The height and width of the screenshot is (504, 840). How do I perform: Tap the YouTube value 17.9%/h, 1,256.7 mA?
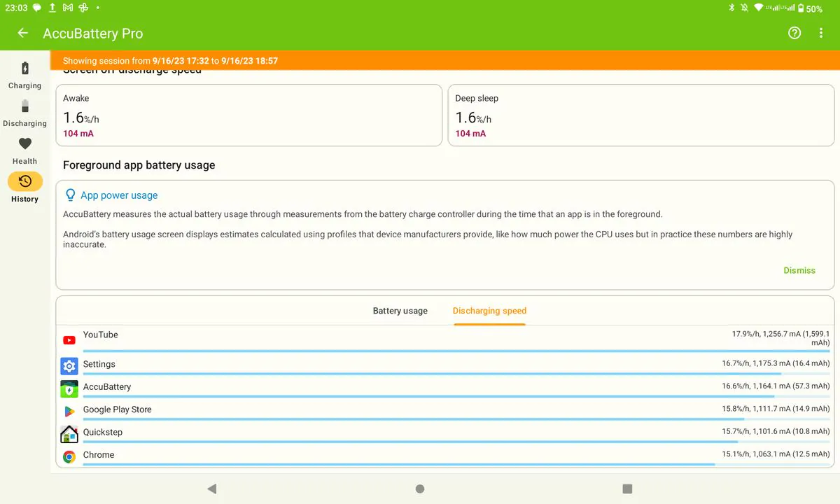click(780, 339)
